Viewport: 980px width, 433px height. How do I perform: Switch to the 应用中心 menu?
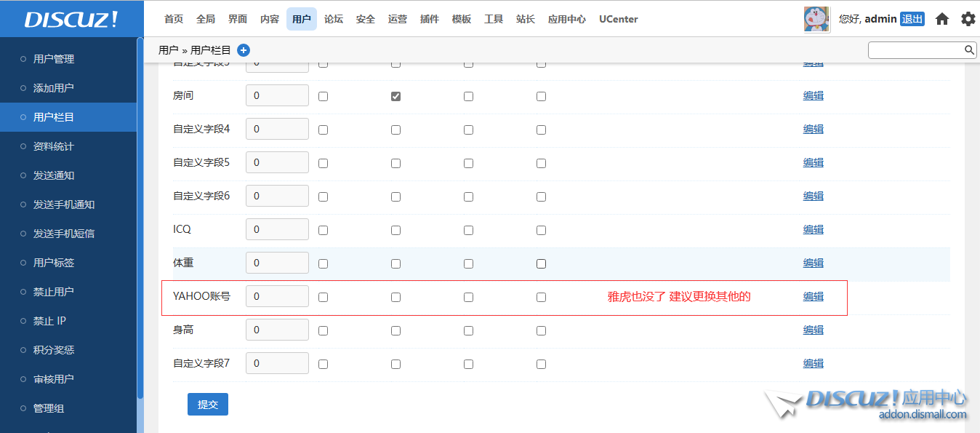tap(567, 19)
